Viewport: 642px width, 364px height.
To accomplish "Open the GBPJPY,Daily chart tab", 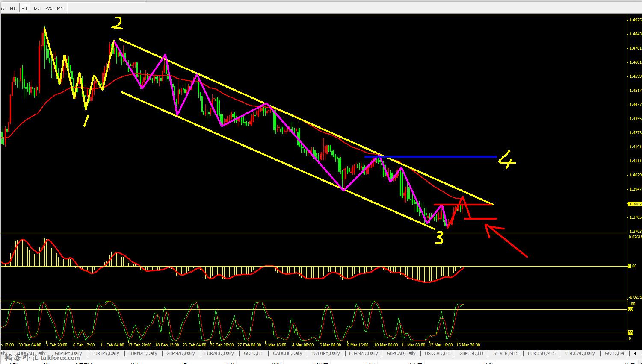I will [x=68, y=353].
